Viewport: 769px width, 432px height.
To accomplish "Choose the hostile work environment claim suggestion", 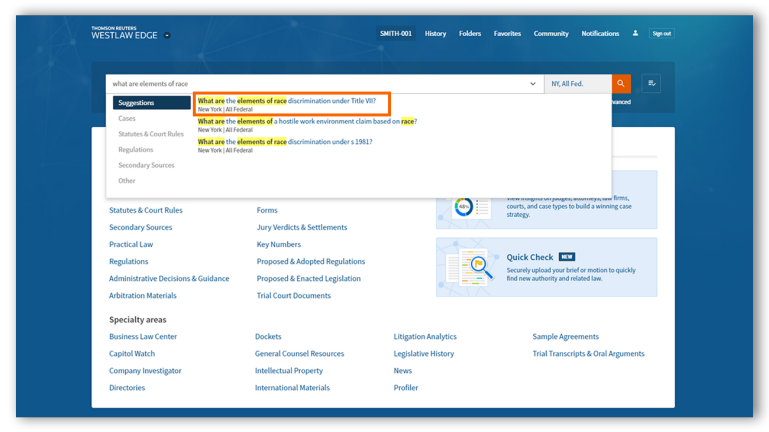I will coord(307,121).
